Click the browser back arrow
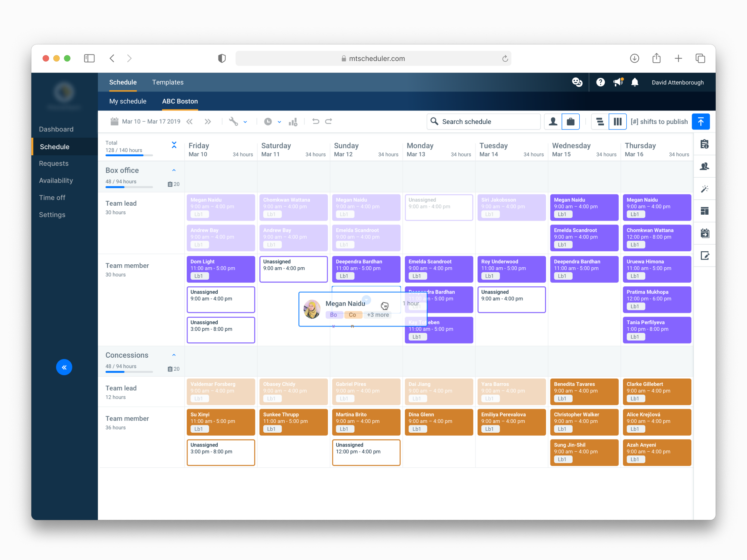This screenshot has width=747, height=560. click(x=112, y=58)
